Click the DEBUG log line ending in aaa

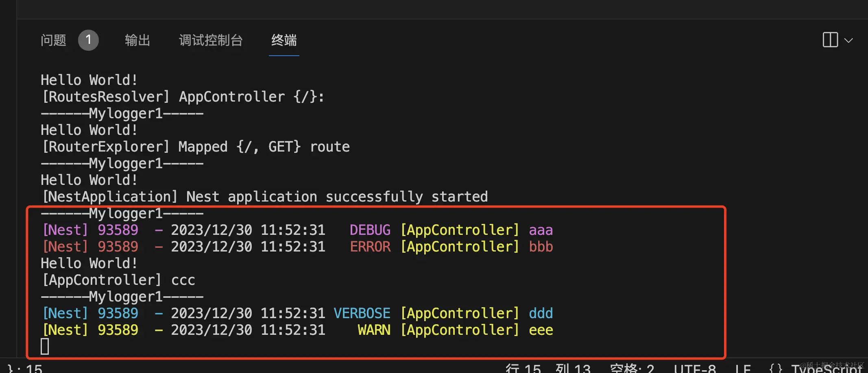point(297,230)
